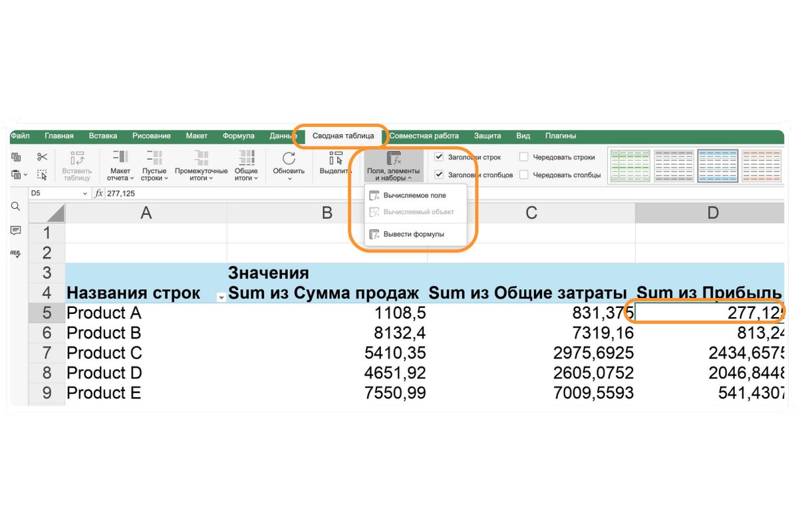Viewport: 798px width, 532px height.
Task: Select the Product C cell
Action: tap(104, 352)
